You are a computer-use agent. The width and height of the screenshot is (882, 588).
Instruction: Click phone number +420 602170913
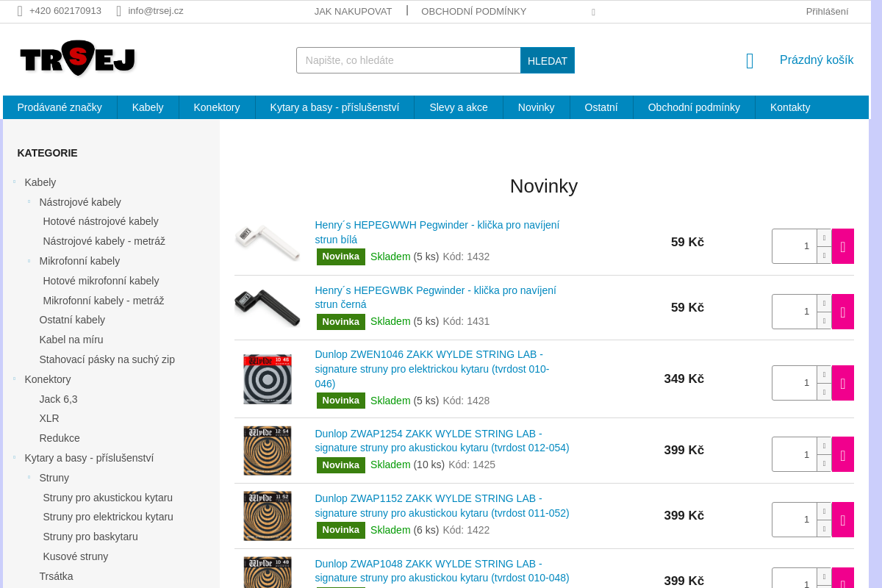(65, 11)
